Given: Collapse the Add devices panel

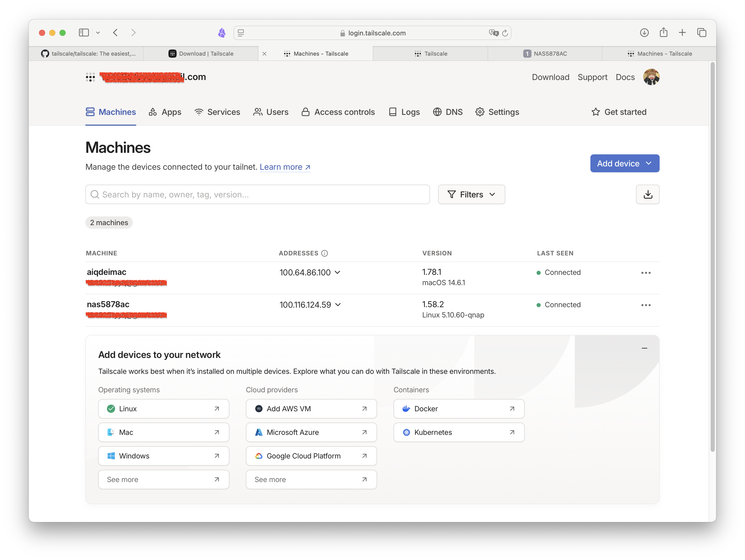Looking at the screenshot, I should (x=644, y=348).
